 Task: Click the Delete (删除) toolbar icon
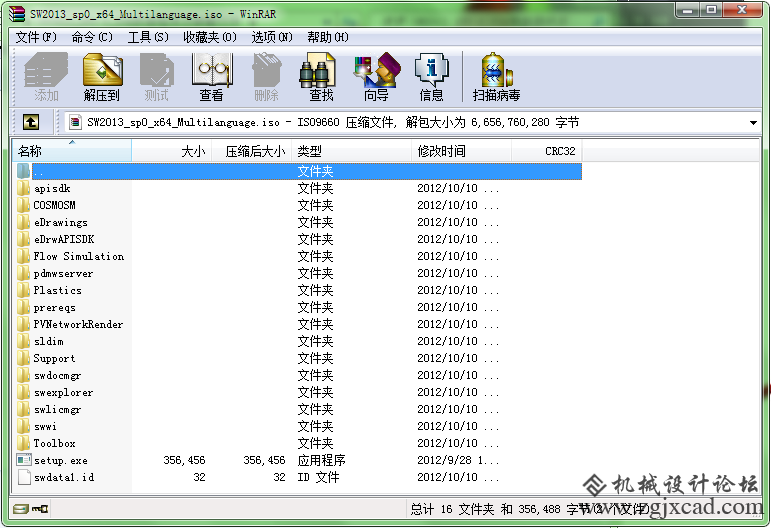(267, 70)
